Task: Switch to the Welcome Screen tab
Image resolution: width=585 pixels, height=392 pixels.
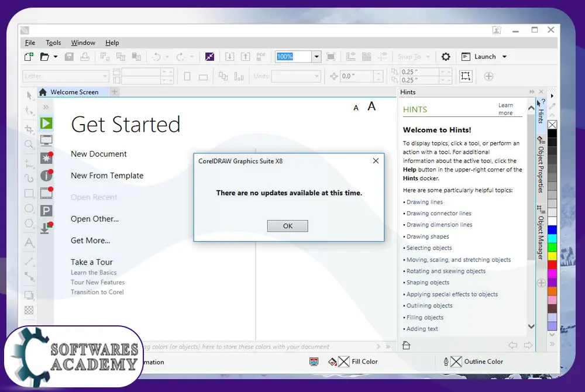Action: [73, 92]
